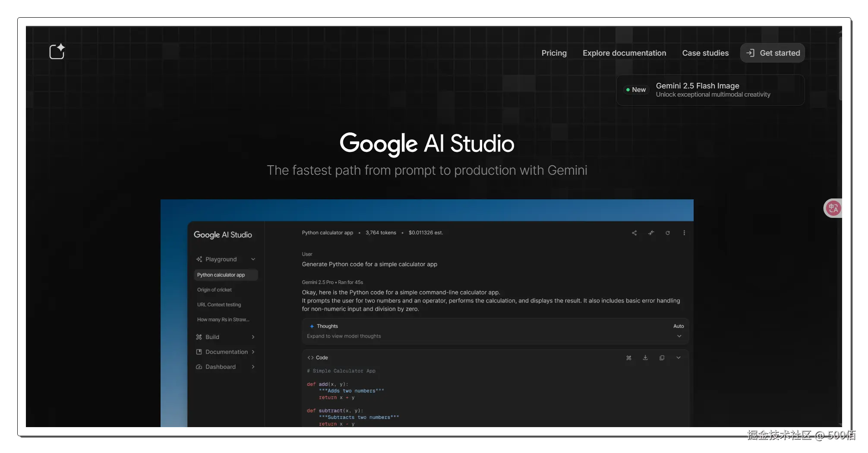Click the Playground sparkle icon

(x=199, y=259)
